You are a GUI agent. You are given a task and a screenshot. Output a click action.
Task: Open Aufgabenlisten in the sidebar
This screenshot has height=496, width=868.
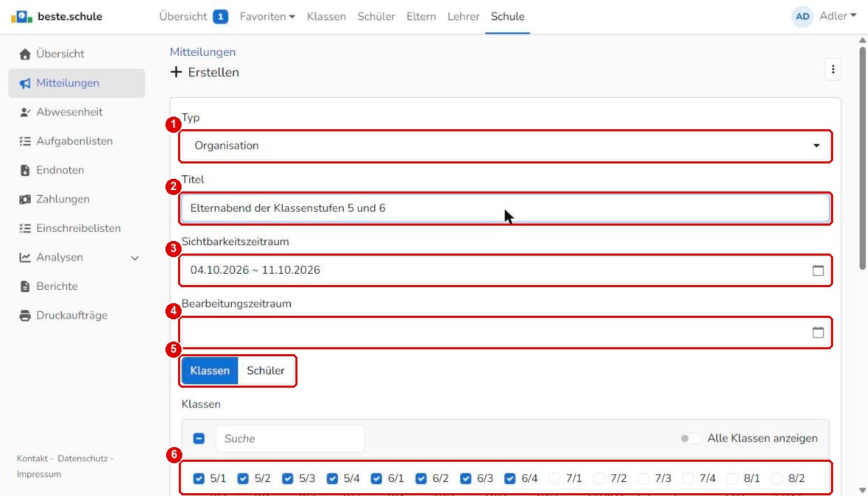pos(77,141)
